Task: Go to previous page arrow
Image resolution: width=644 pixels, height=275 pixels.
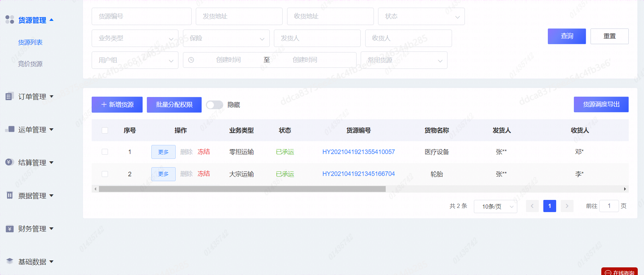Action: (532, 206)
